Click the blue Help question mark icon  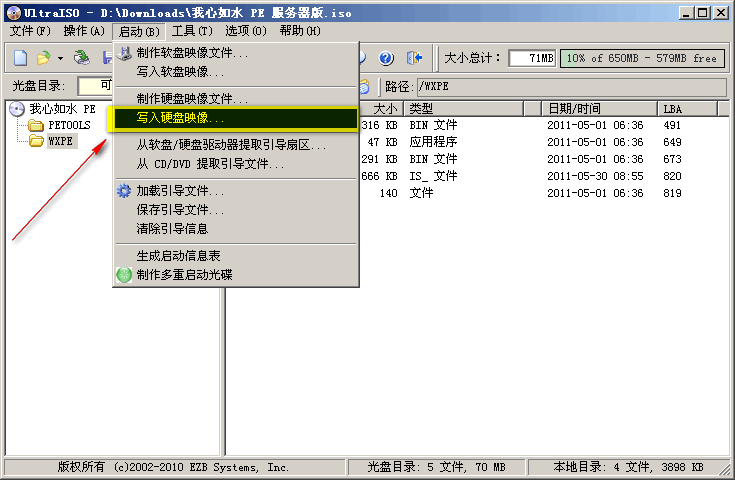(x=386, y=58)
